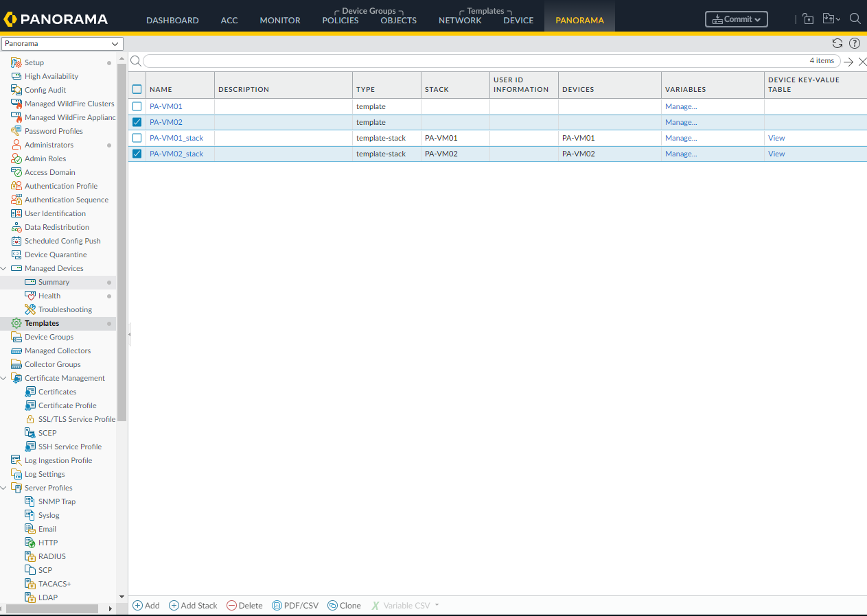This screenshot has width=867, height=616.
Task: Click the Troubleshooting wrench icon
Action: coord(30,309)
